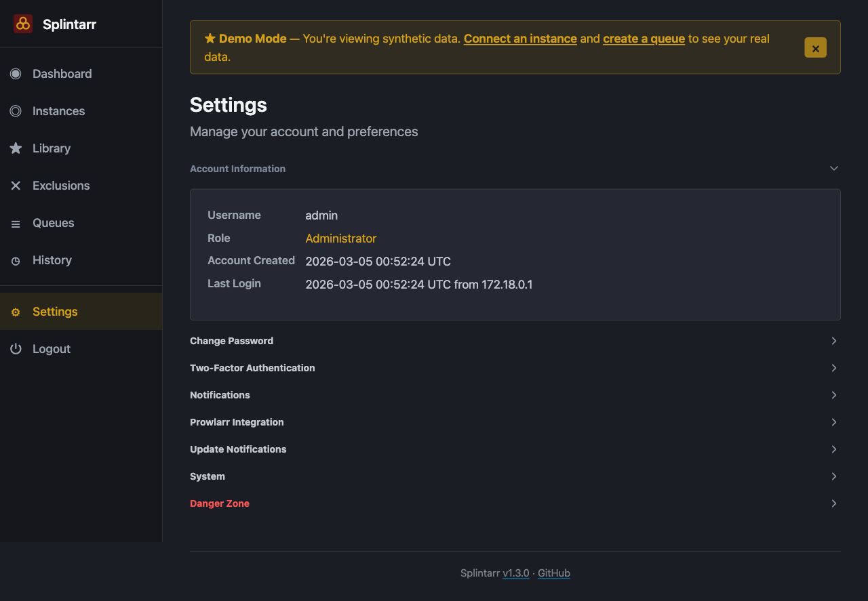The height and width of the screenshot is (601, 868).
Task: Select the Settings gear icon
Action: [16, 312]
